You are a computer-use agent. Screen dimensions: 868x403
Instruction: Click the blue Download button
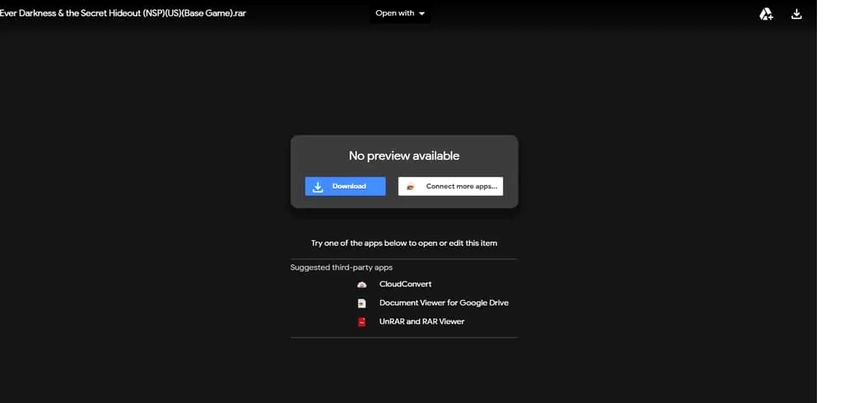[345, 186]
